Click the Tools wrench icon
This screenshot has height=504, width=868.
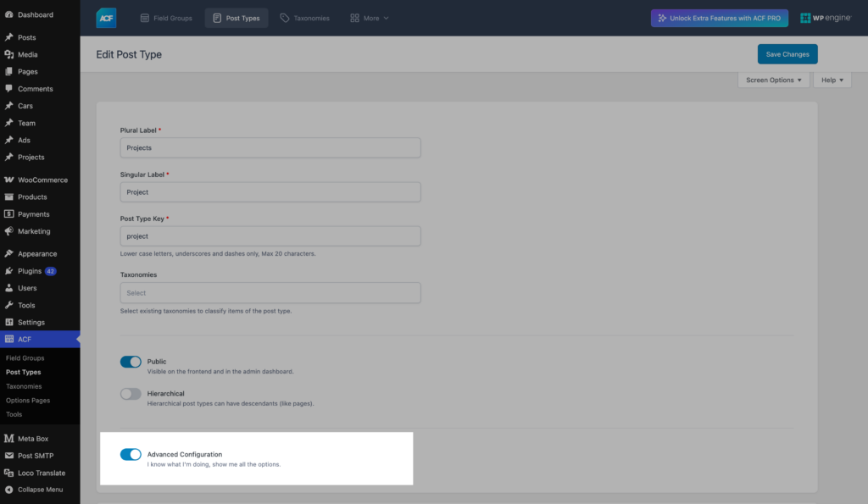coord(8,306)
